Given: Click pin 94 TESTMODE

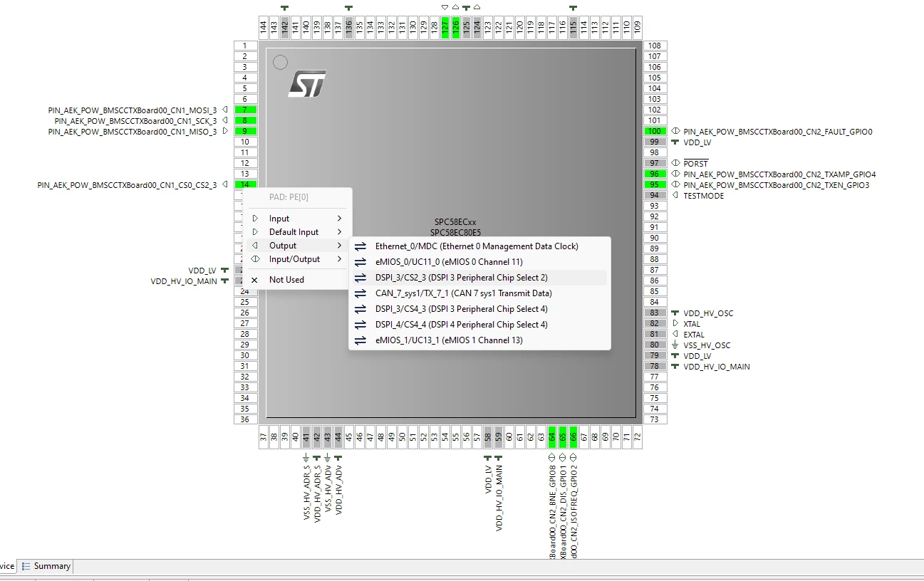Looking at the screenshot, I should (655, 195).
